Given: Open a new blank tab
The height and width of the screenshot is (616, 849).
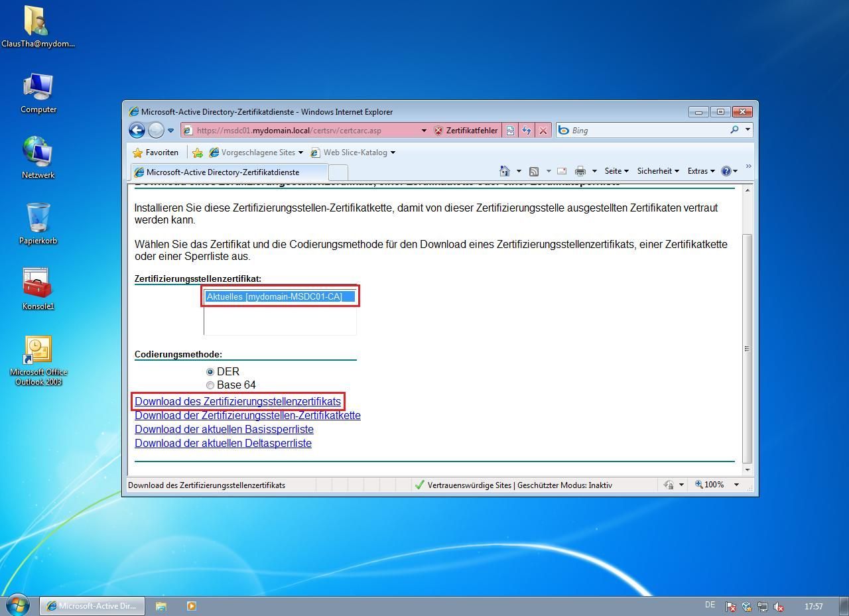Looking at the screenshot, I should point(338,172).
